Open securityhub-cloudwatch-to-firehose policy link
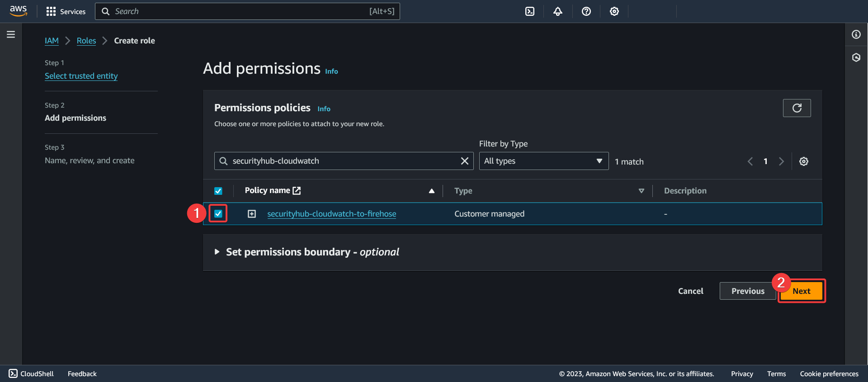The width and height of the screenshot is (868, 382). (331, 214)
